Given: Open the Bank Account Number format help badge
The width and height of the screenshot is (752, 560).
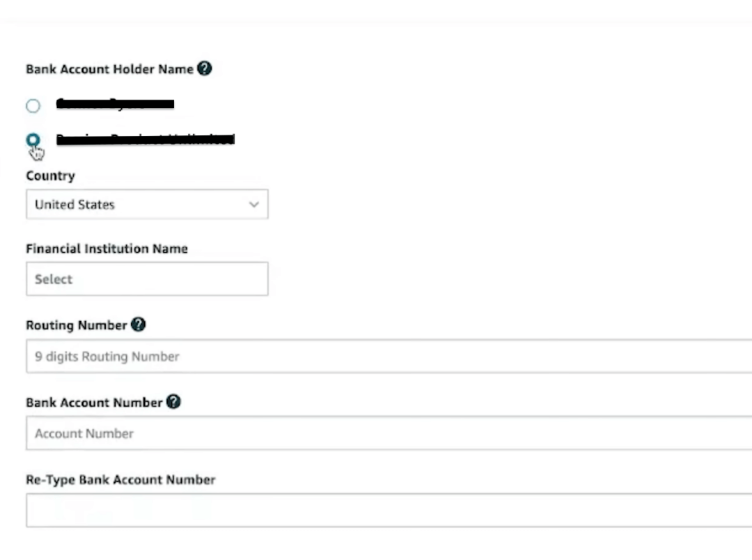Looking at the screenshot, I should coord(173,402).
